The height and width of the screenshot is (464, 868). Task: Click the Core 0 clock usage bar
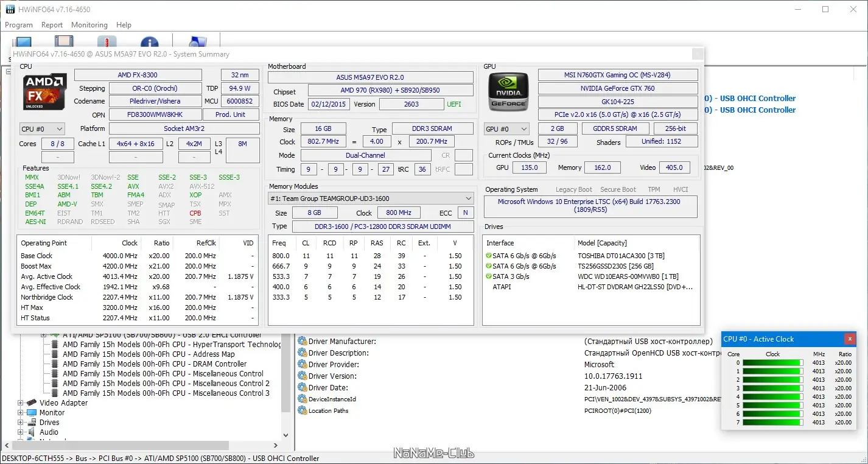tap(772, 363)
